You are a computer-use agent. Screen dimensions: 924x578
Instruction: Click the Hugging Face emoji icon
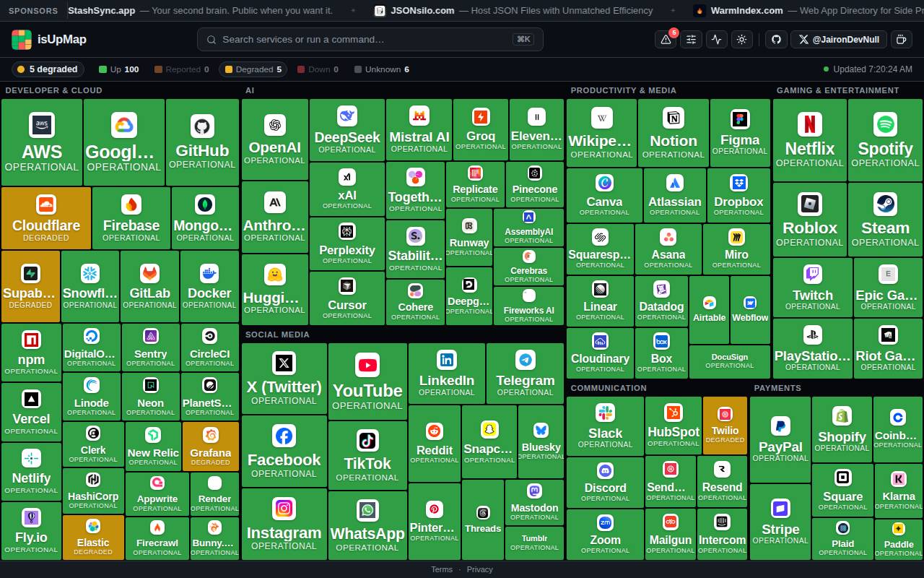[275, 275]
